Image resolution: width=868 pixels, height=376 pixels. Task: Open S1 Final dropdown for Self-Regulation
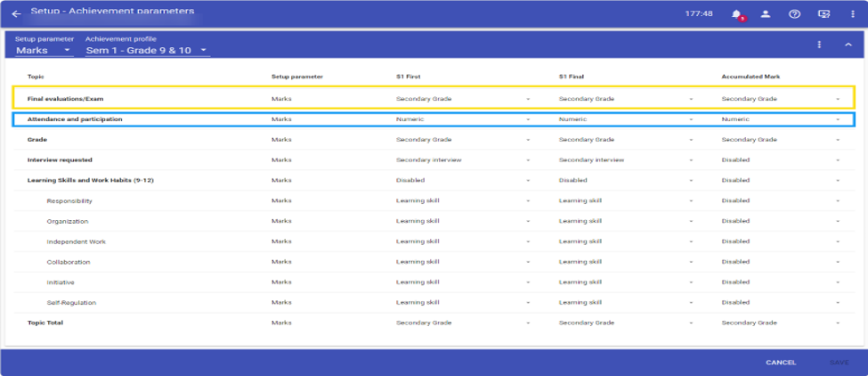(626, 303)
